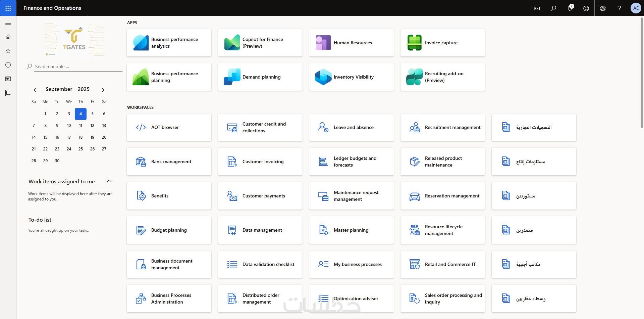The width and height of the screenshot is (644, 319).
Task: Open the Distributed order management workspace
Action: pyautogui.click(x=260, y=299)
